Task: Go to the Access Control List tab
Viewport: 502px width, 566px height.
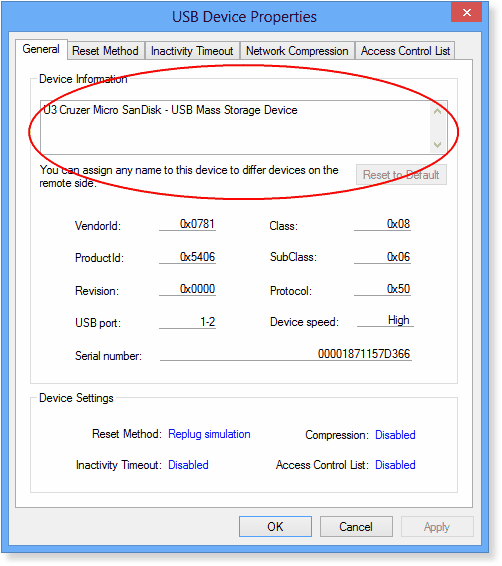Action: tap(405, 51)
